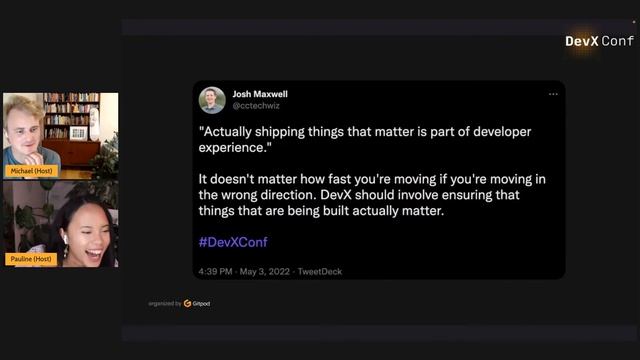Select Pauline's host video feed
Viewport: 640px width, 360px height.
(x=61, y=224)
